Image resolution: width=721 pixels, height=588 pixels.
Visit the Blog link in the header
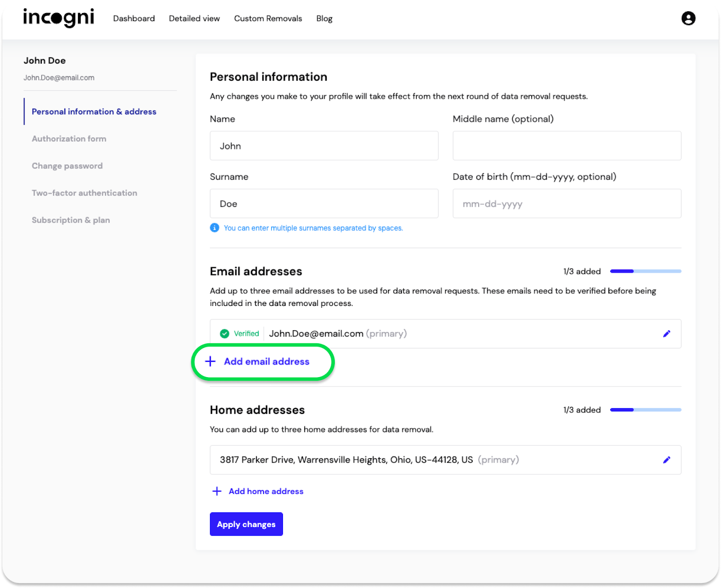[324, 18]
